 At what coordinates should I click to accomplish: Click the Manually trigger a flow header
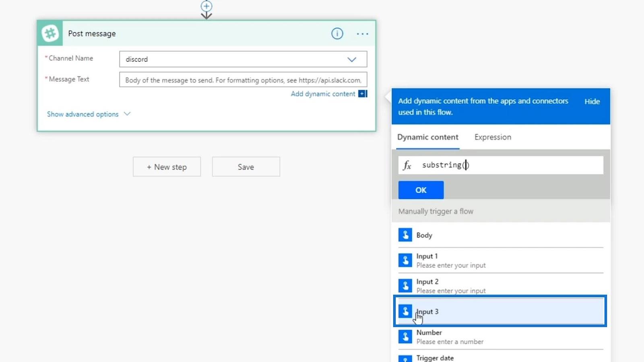436,211
